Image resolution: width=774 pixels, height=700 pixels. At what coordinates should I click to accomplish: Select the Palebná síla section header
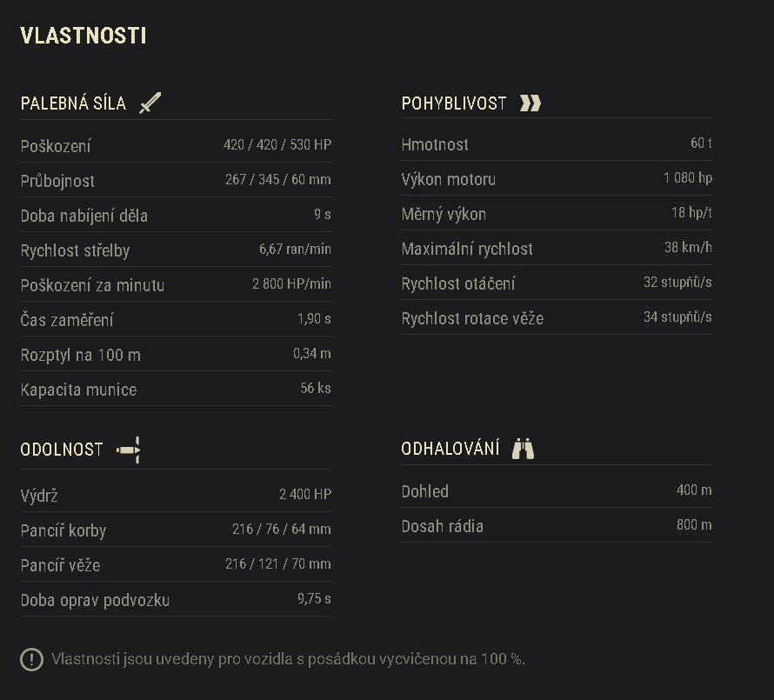(x=74, y=103)
